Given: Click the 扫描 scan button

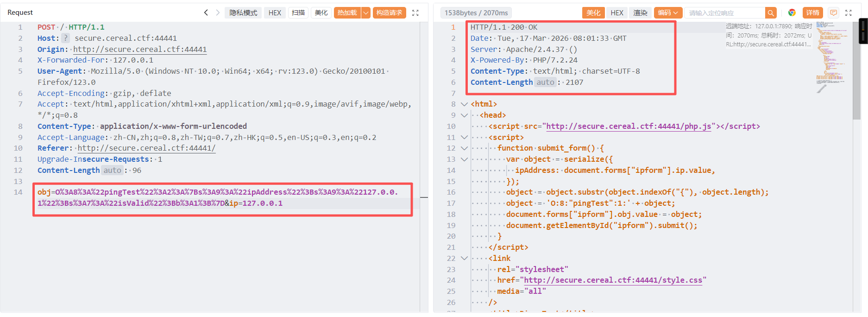Looking at the screenshot, I should (x=298, y=13).
